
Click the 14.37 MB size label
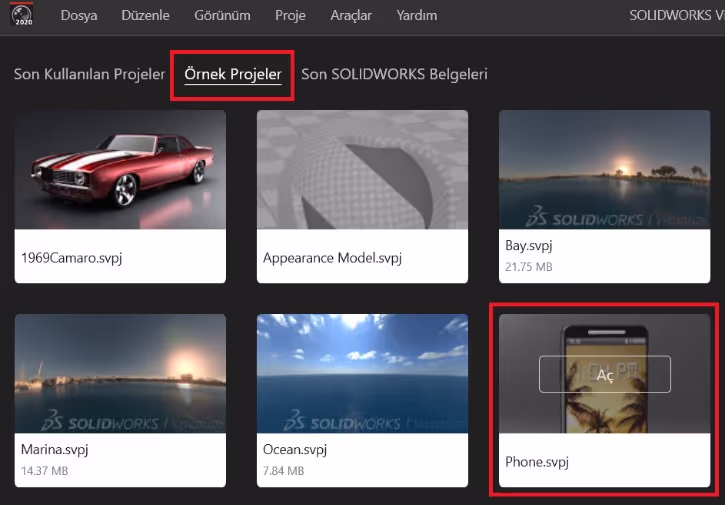pos(44,471)
